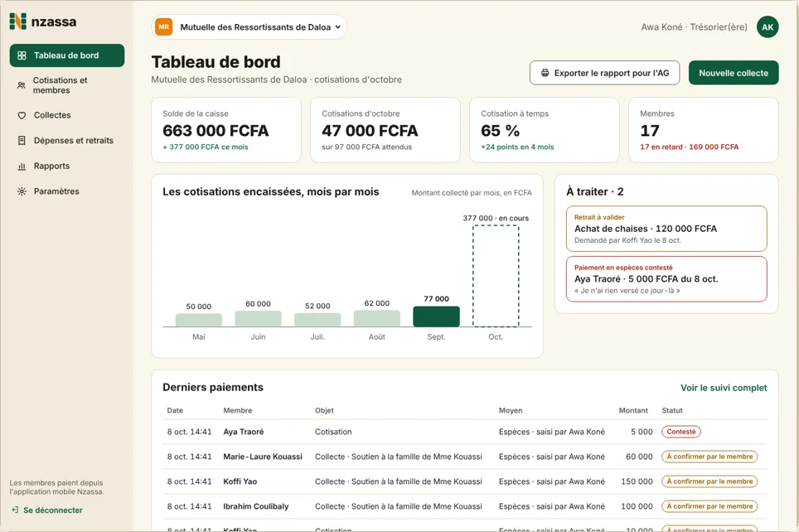Click the Juin bar in chart

click(x=258, y=318)
